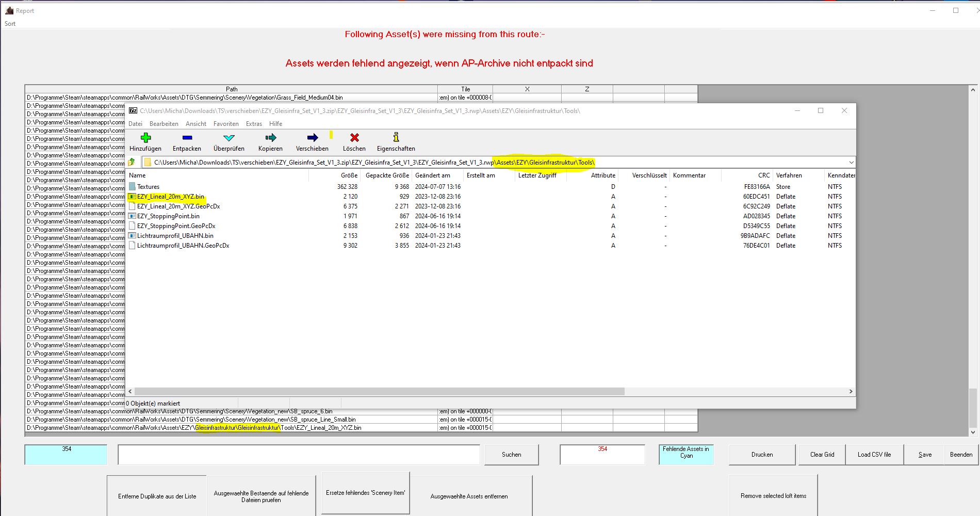Click Entferne Duplikate aus der Liste button

(157, 496)
